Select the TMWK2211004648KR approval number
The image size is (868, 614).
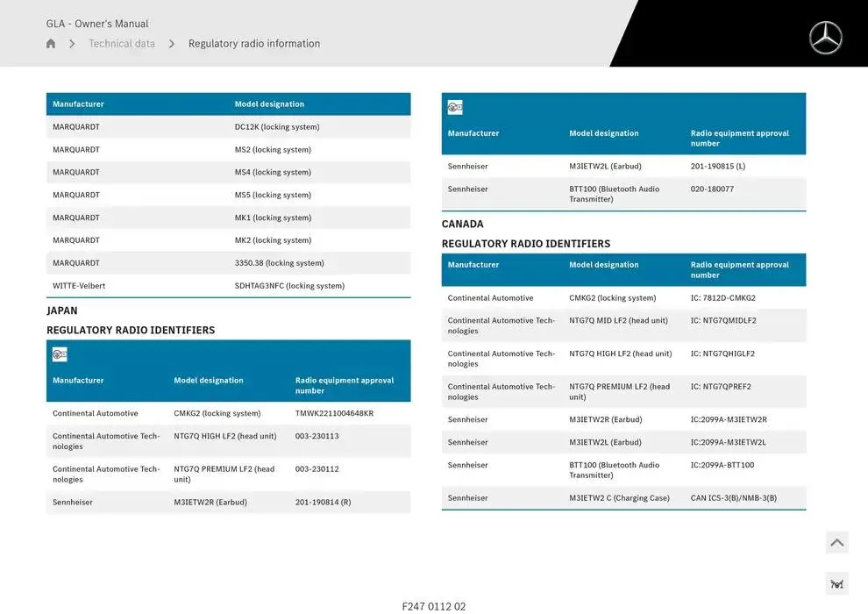[x=334, y=413]
